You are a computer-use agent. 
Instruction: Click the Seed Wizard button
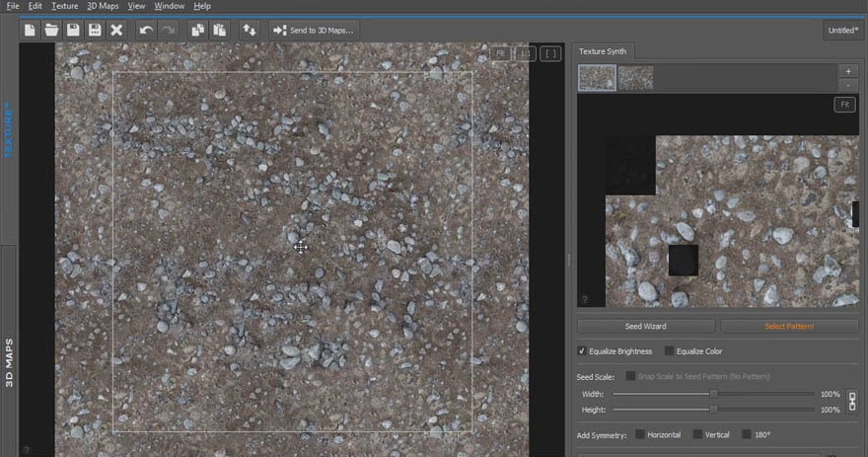point(646,326)
